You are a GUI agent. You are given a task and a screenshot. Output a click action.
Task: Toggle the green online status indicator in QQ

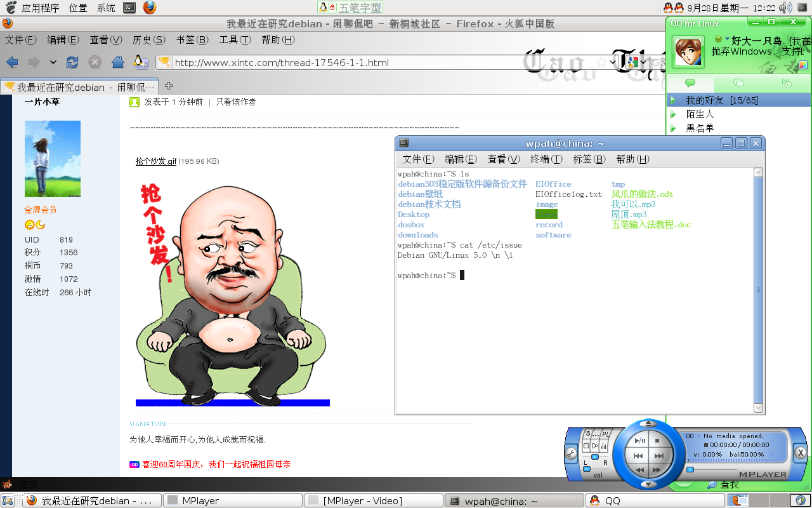tap(719, 39)
